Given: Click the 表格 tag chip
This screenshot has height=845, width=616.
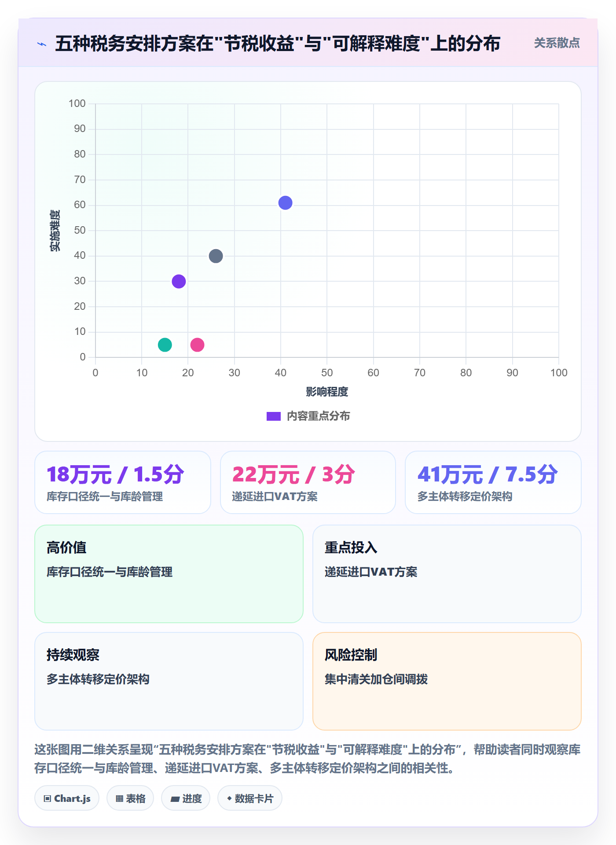Looking at the screenshot, I should (130, 798).
